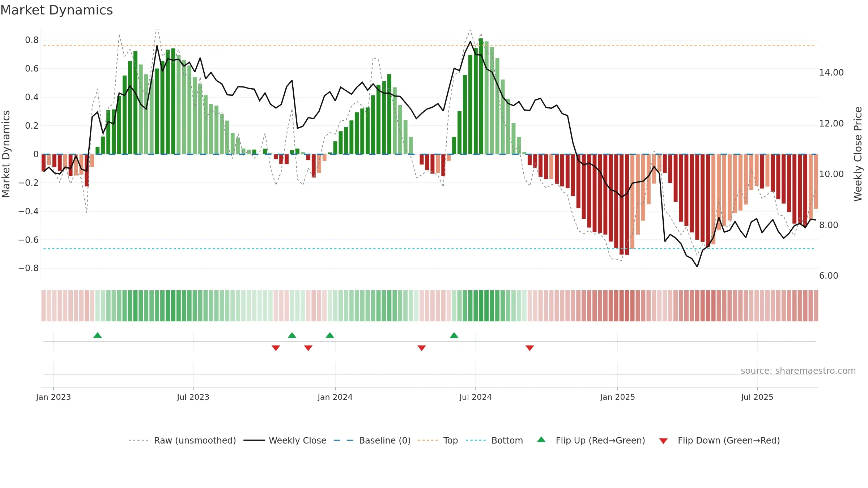Click the Jan 2025 axis label
Screen dimensions: 868x488
tap(618, 397)
